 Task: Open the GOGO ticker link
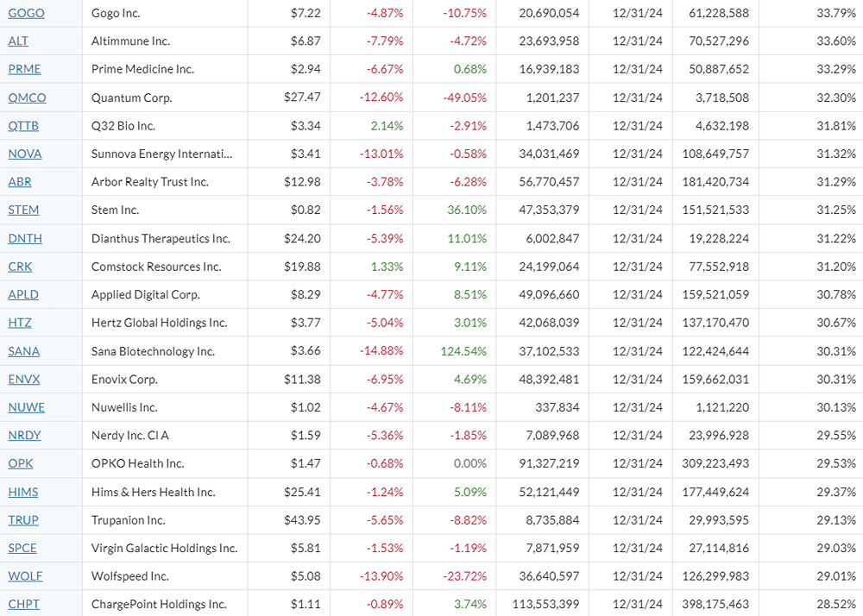pos(26,13)
